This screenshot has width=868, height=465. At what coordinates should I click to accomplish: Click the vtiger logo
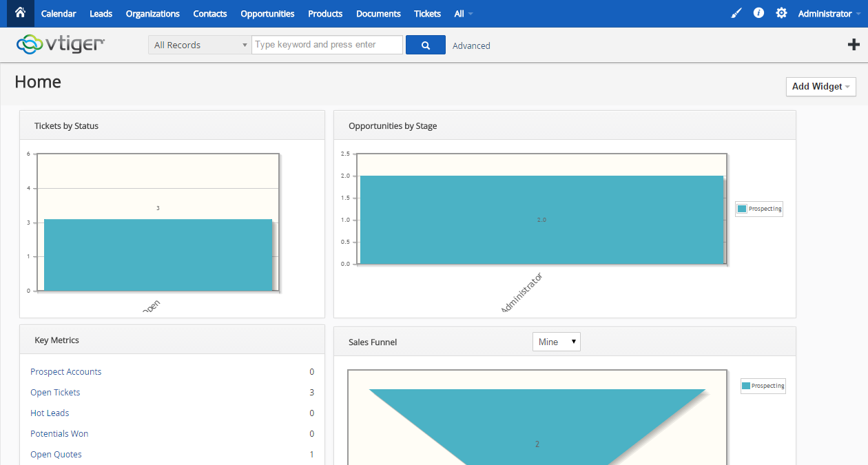coord(61,44)
